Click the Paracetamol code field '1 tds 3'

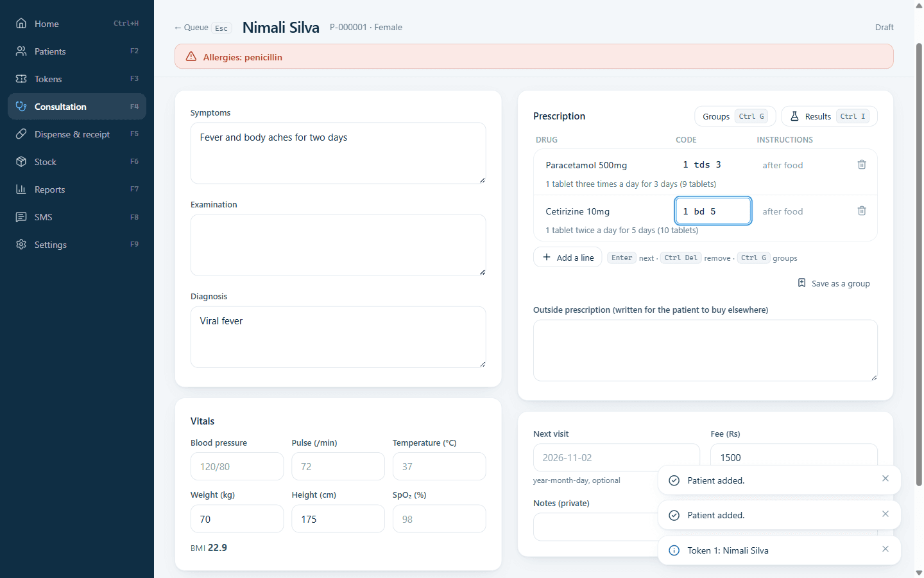(713, 164)
